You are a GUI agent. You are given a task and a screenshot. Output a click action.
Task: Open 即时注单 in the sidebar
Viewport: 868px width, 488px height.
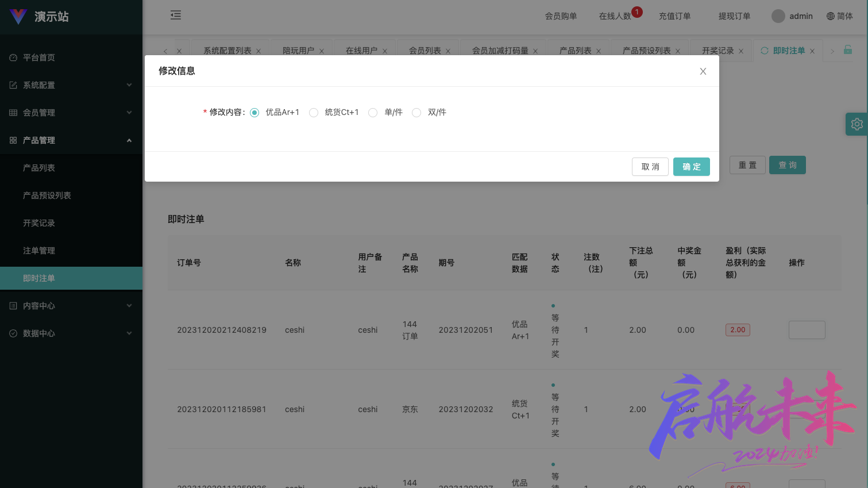71,278
